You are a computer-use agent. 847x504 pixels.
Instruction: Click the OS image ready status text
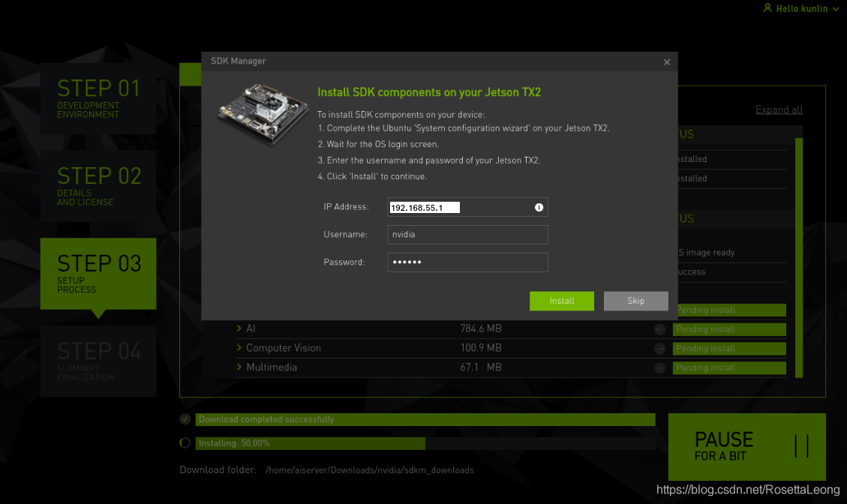click(x=707, y=252)
